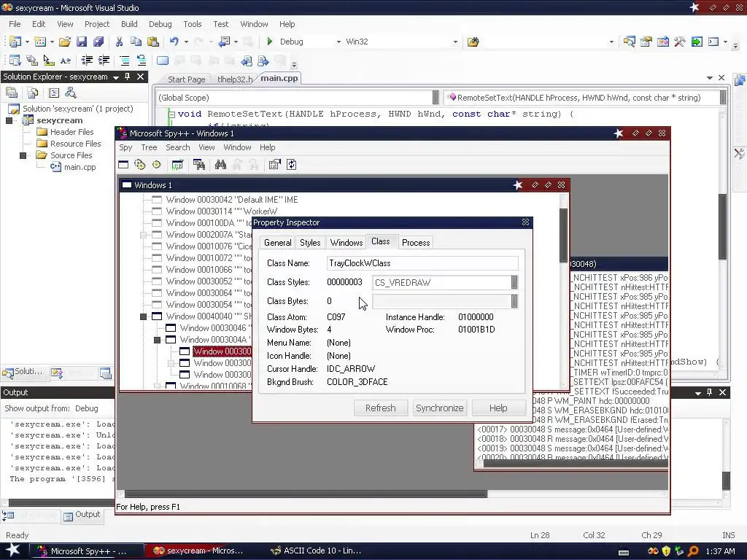This screenshot has width=747, height=560.
Task: Collapse the sexycream project node
Action: pos(9,120)
